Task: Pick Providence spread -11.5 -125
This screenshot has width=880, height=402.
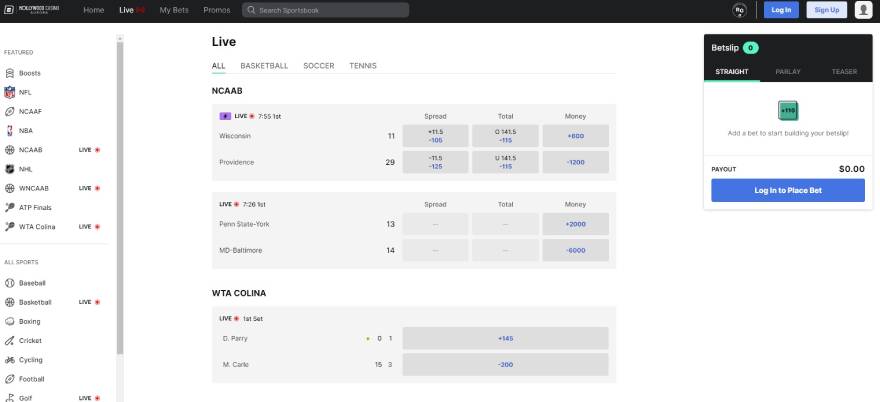Action: 436,162
